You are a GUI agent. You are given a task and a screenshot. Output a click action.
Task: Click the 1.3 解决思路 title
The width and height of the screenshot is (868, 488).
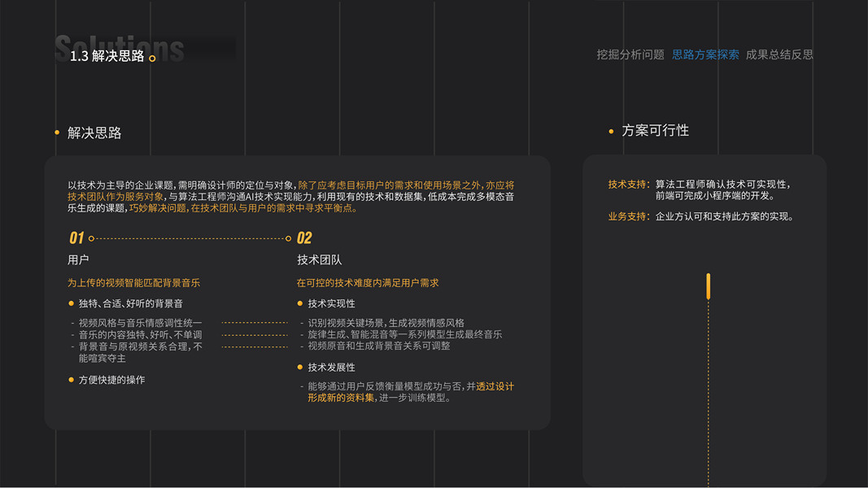click(107, 56)
